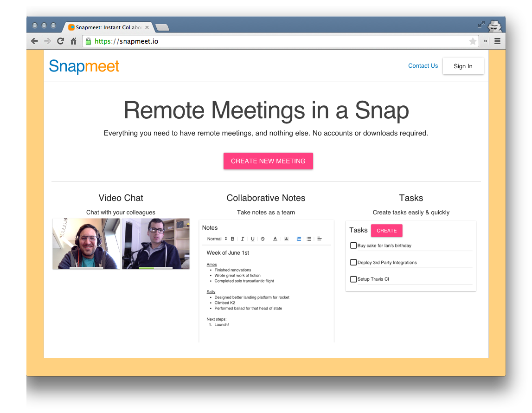
Task: Click the Remote Meetings in a Snap headline
Action: tap(266, 110)
